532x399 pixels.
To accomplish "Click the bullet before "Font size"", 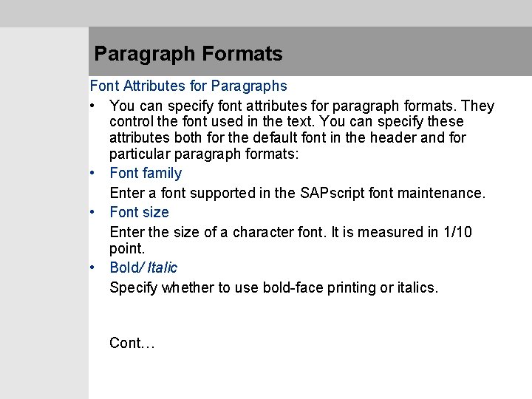I will (92, 212).
